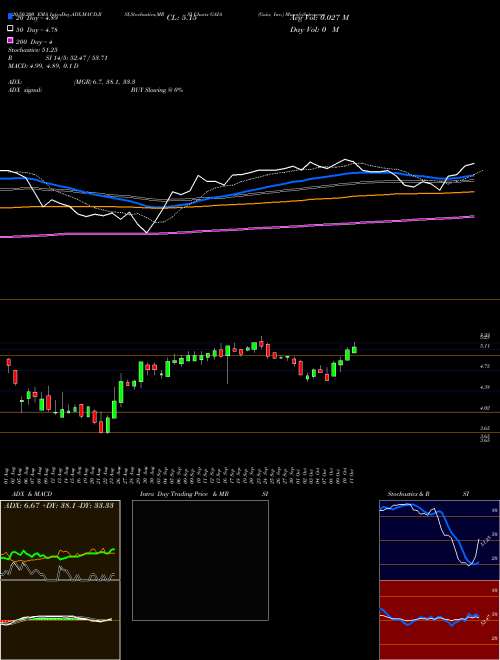Open the red RSI chart panel
This screenshot has height=660, width=500.
439,620
